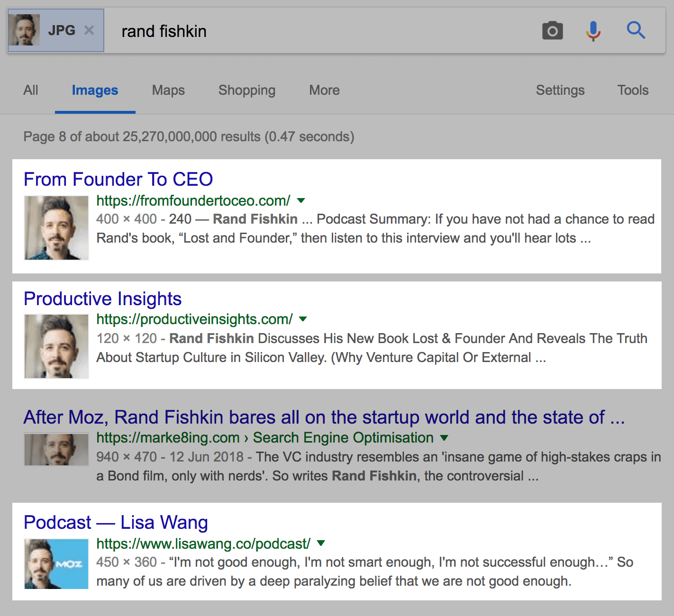Image resolution: width=674 pixels, height=616 pixels.
Task: Go to the Shopping tab
Action: [x=247, y=90]
